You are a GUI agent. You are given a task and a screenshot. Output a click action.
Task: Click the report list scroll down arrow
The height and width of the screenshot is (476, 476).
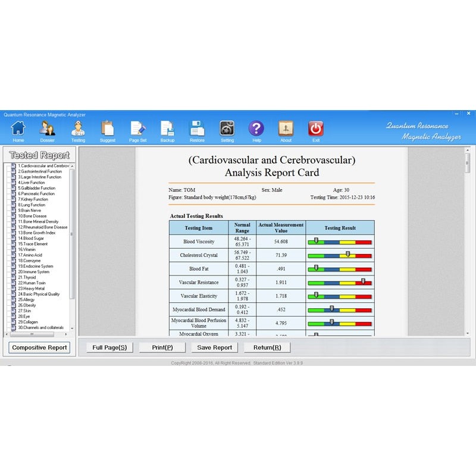click(x=73, y=328)
